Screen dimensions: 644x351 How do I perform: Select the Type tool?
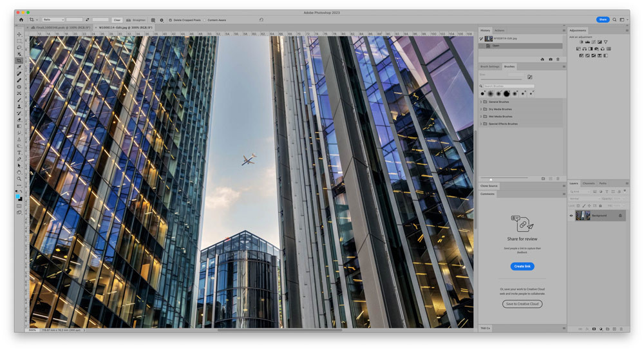(19, 153)
